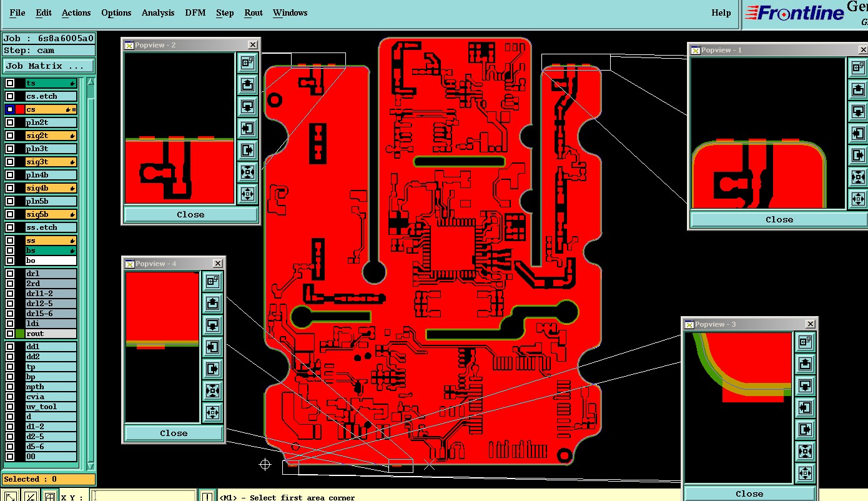
Task: Click the grid snap icon beside X Y
Action: 49,497
